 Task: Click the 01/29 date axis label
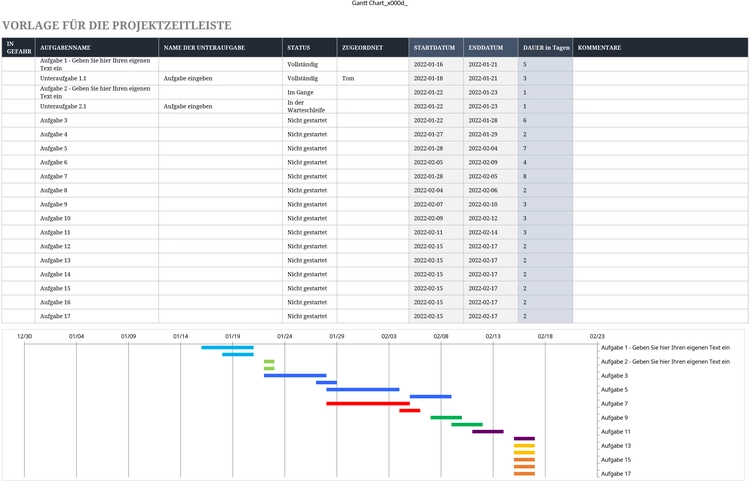pos(337,336)
